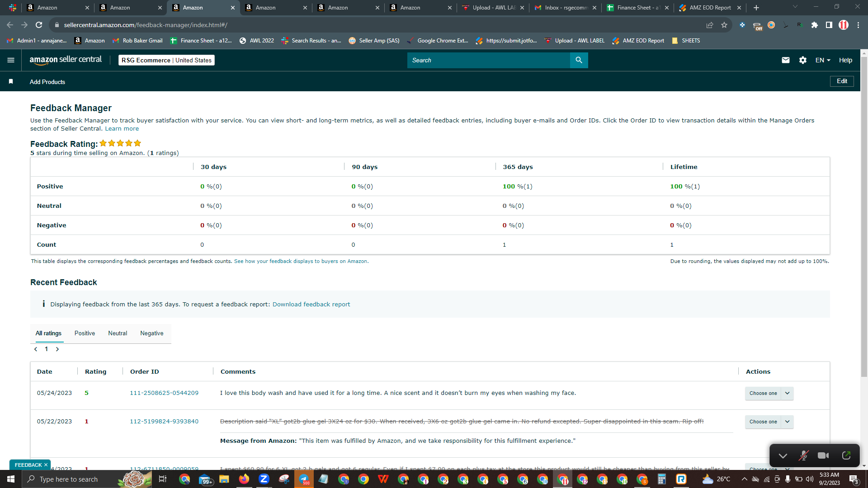Switch to the Finance Sheet browser tab
868x488 pixels.
[637, 8]
